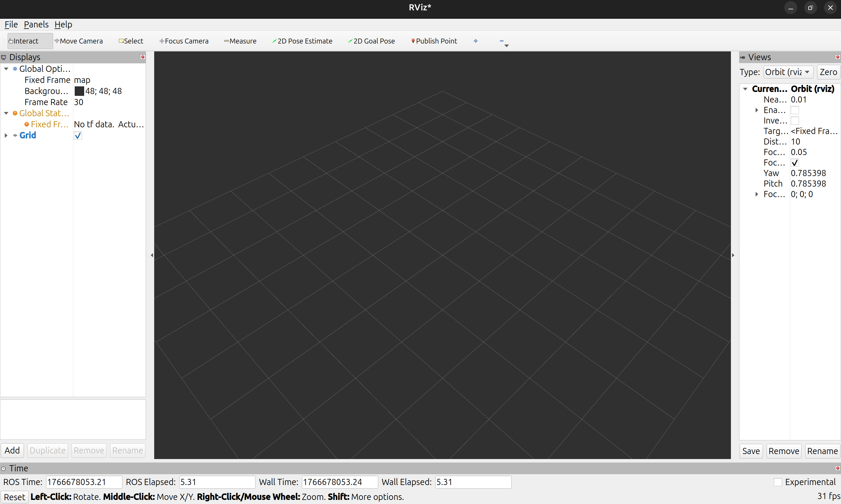Toggle the Enable Stereo checkbox in Views
Screen dimensions: 841x504
(x=795, y=110)
